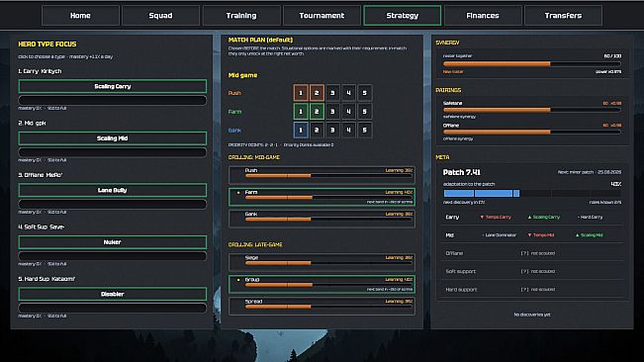Click the priority points available text
Viewport: 644px width, 362px height.
pos(309,144)
